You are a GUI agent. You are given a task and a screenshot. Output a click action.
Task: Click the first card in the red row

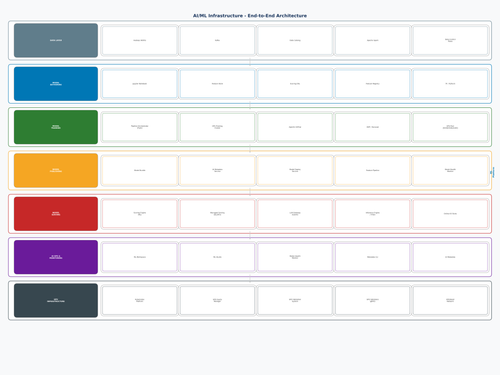(x=140, y=214)
